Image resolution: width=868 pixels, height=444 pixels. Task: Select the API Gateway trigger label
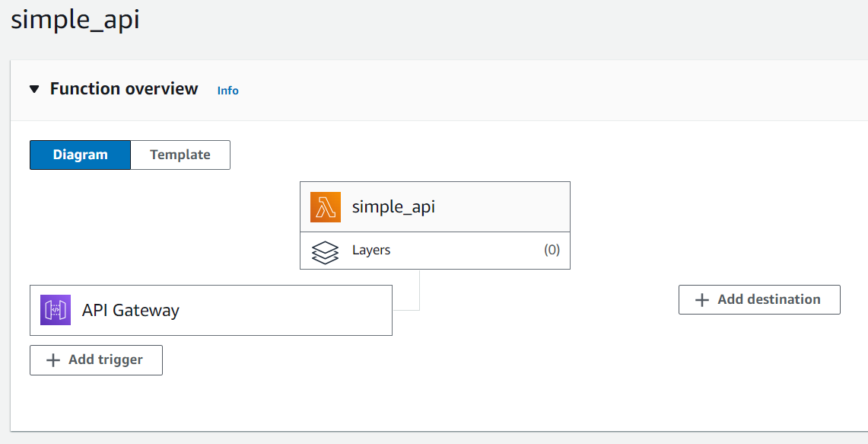[131, 310]
